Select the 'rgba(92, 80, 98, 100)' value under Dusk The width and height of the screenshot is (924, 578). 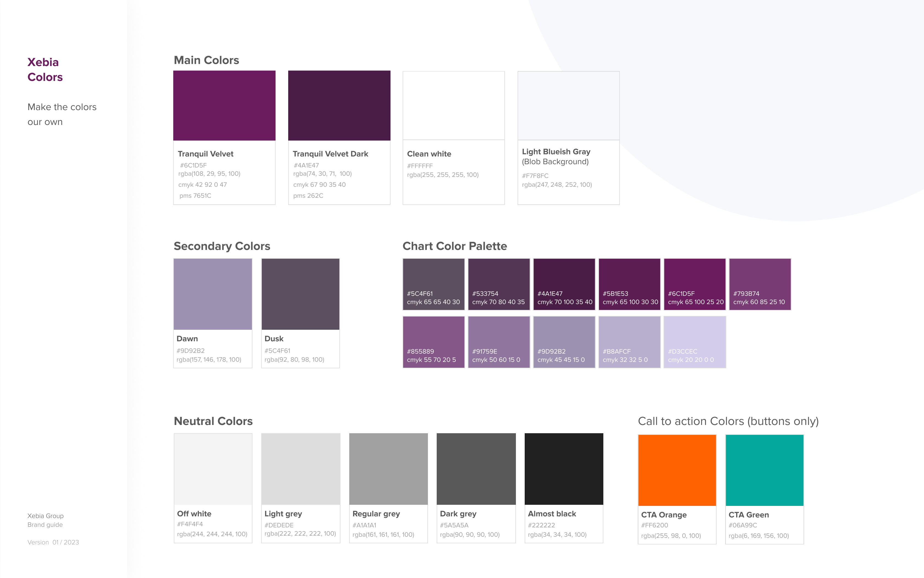[294, 360]
